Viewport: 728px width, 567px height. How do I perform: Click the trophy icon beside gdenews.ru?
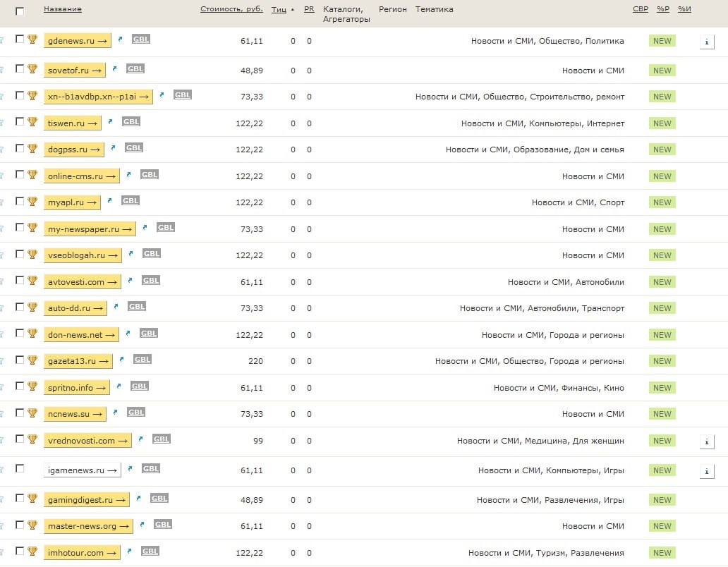[32, 39]
